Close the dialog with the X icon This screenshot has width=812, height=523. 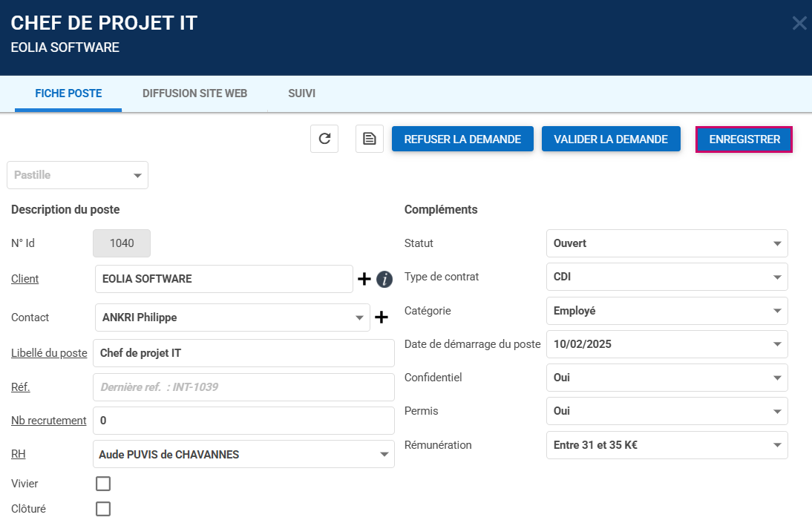click(799, 23)
